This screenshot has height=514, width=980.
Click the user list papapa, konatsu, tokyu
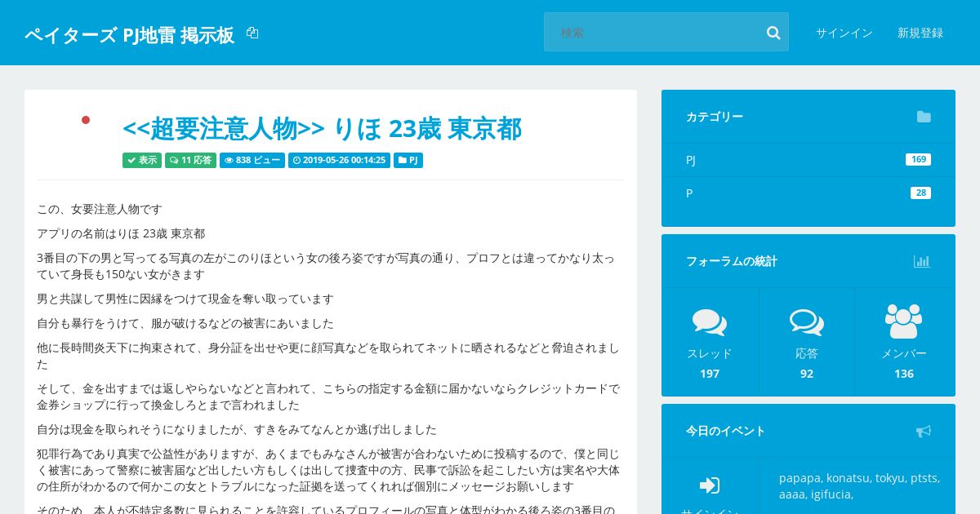click(859, 486)
